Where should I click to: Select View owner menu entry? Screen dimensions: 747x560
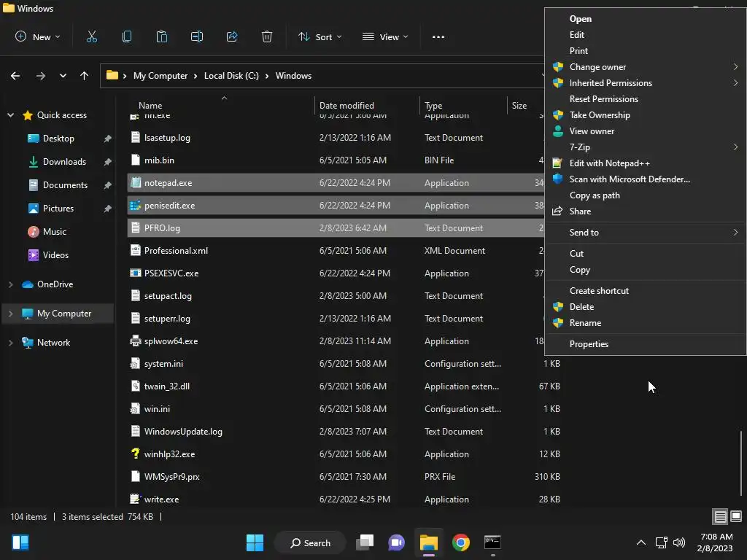(646, 131)
